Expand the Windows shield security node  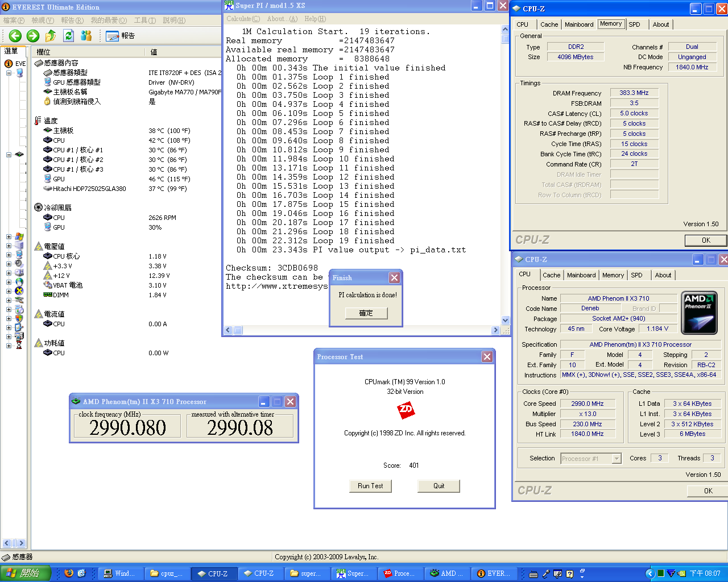(x=9, y=318)
